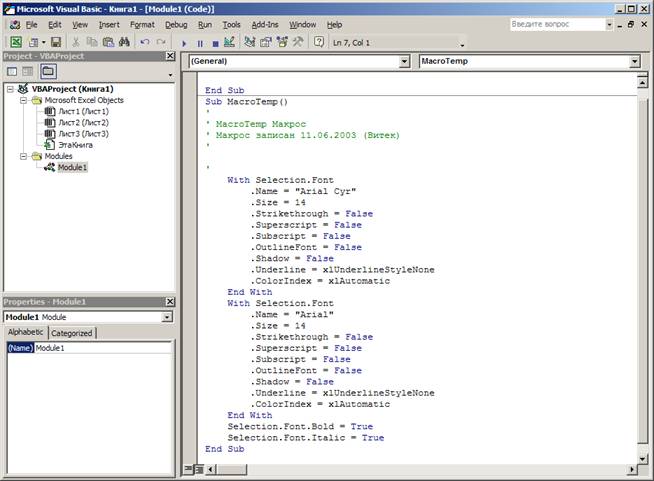Toggle Design Mode icon
The width and height of the screenshot is (654, 481).
point(229,43)
